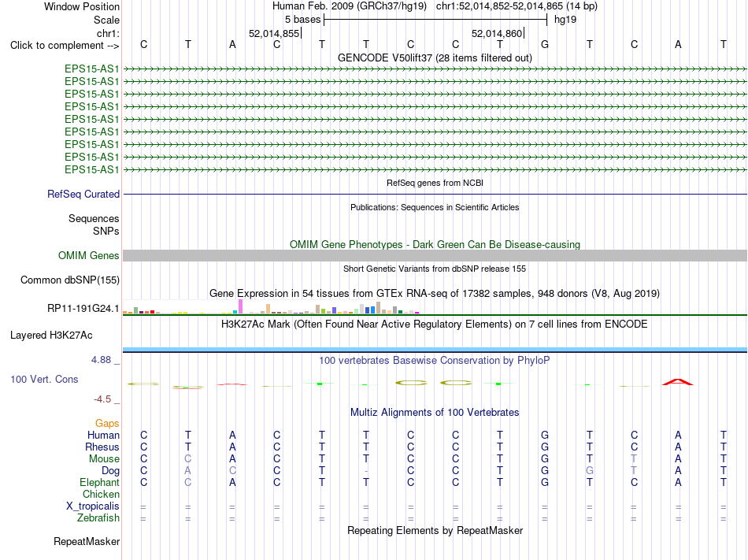Click the 'X_tropicalis' alignment row label
Image resolution: width=748 pixels, height=560 pixels.
coord(93,506)
